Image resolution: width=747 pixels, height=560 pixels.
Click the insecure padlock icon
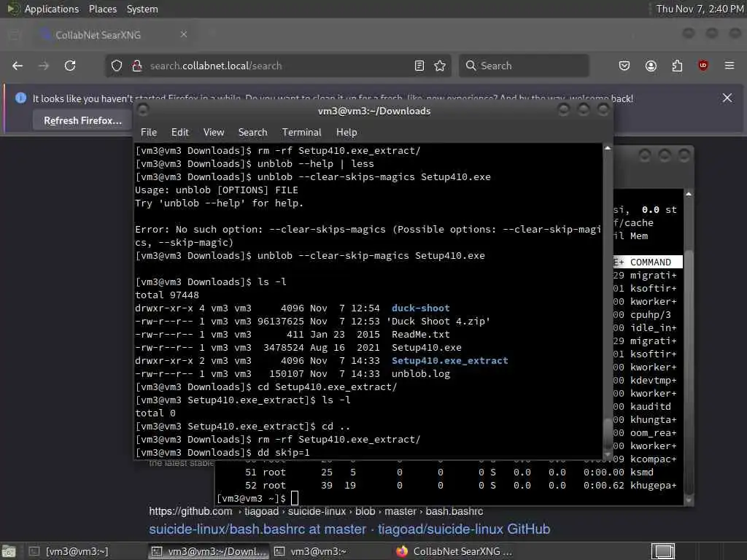pyautogui.click(x=137, y=66)
